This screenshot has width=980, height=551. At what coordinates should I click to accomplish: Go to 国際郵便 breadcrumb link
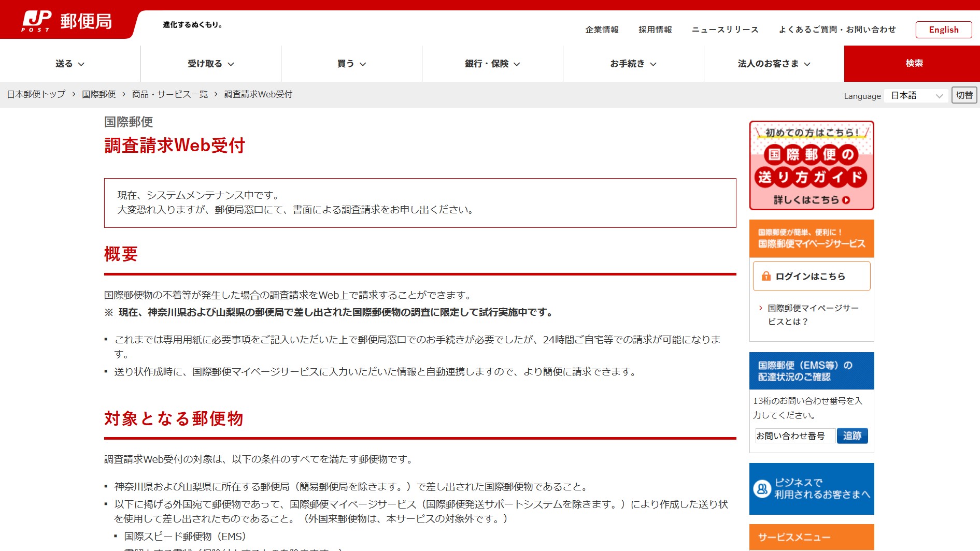99,94
